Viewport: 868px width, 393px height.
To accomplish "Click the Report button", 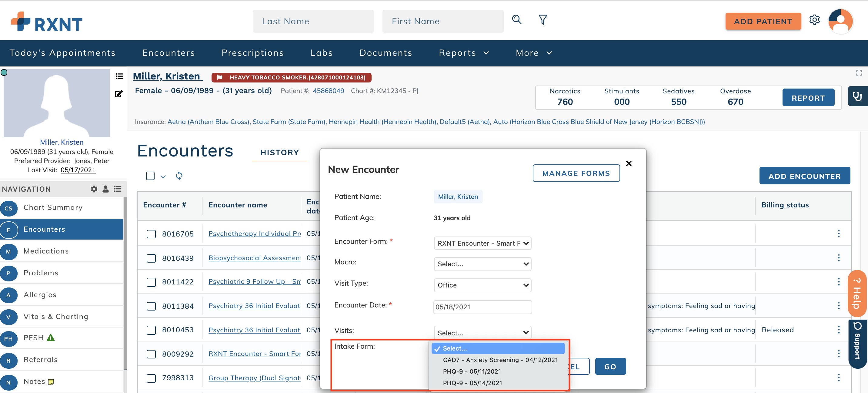I will [808, 98].
